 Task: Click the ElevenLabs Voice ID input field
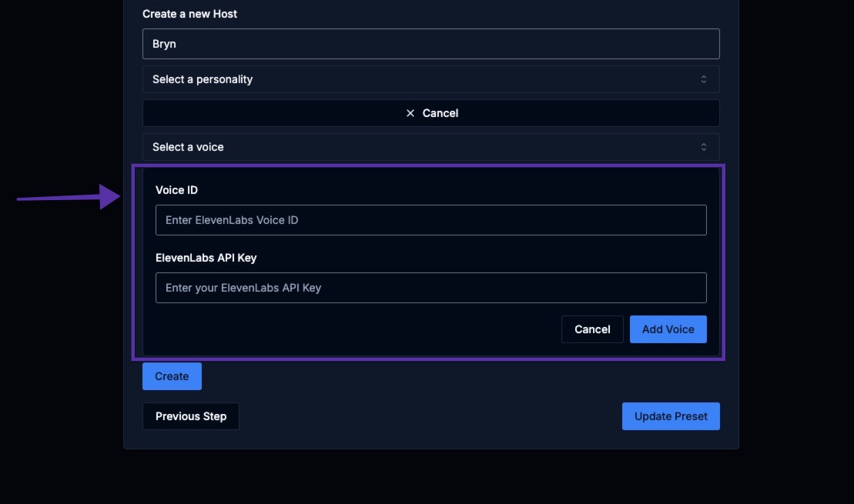coord(430,220)
